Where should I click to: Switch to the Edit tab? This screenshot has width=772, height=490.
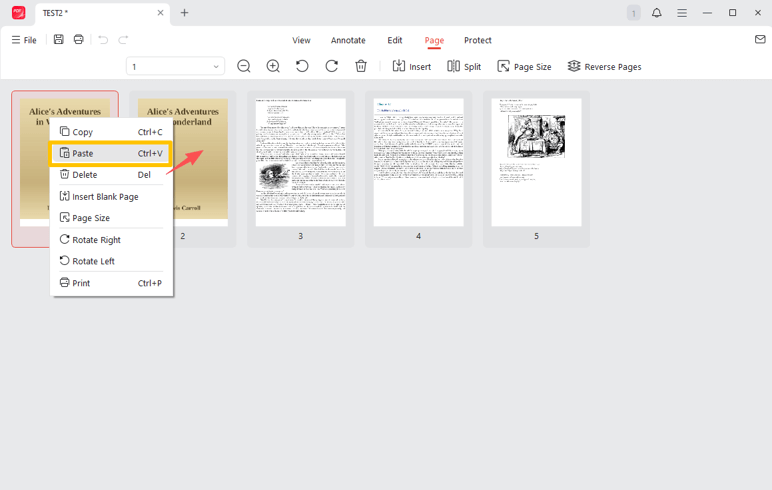click(x=395, y=40)
